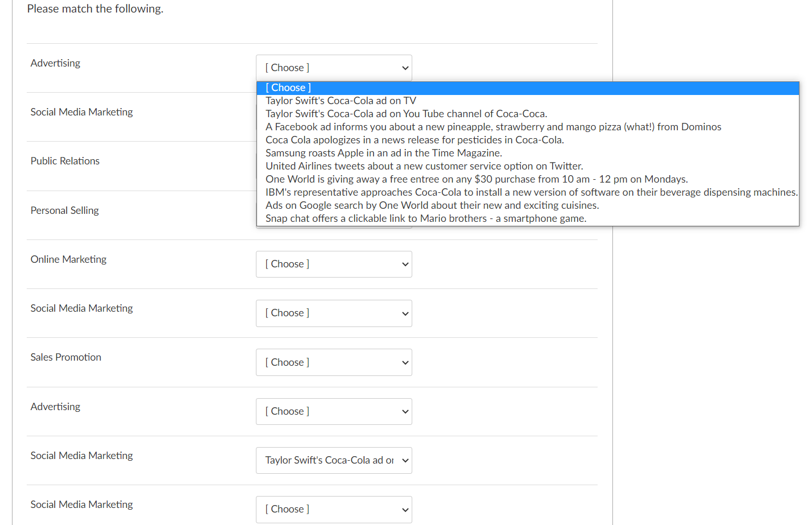
Task: Select "Samsung roasts Apple" Time Magazine option
Action: tap(528, 153)
